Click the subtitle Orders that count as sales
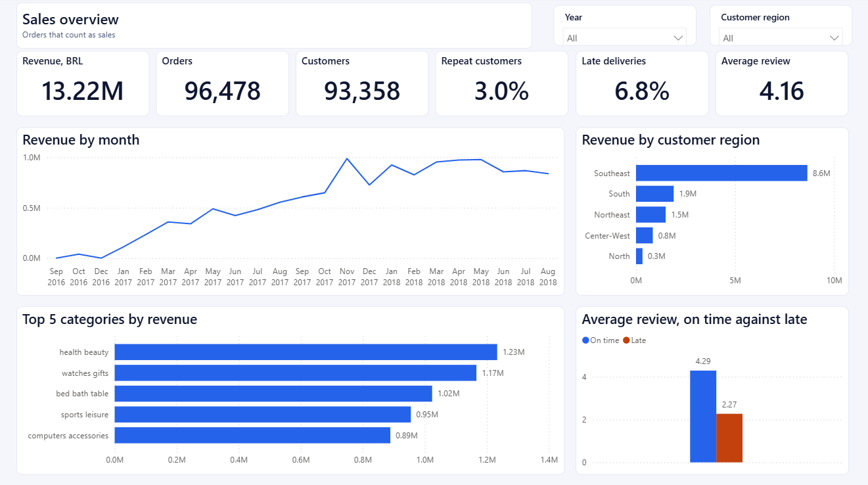The height and width of the screenshot is (485, 868). (69, 35)
